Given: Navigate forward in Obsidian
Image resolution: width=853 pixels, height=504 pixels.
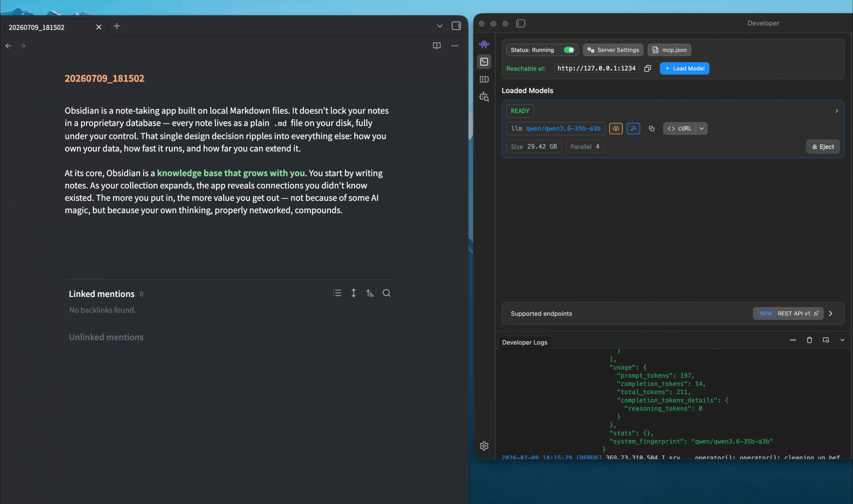Looking at the screenshot, I should (x=23, y=46).
